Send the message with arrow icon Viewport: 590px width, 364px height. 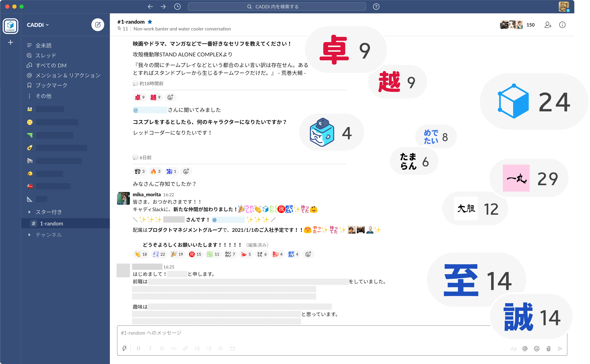point(560,349)
